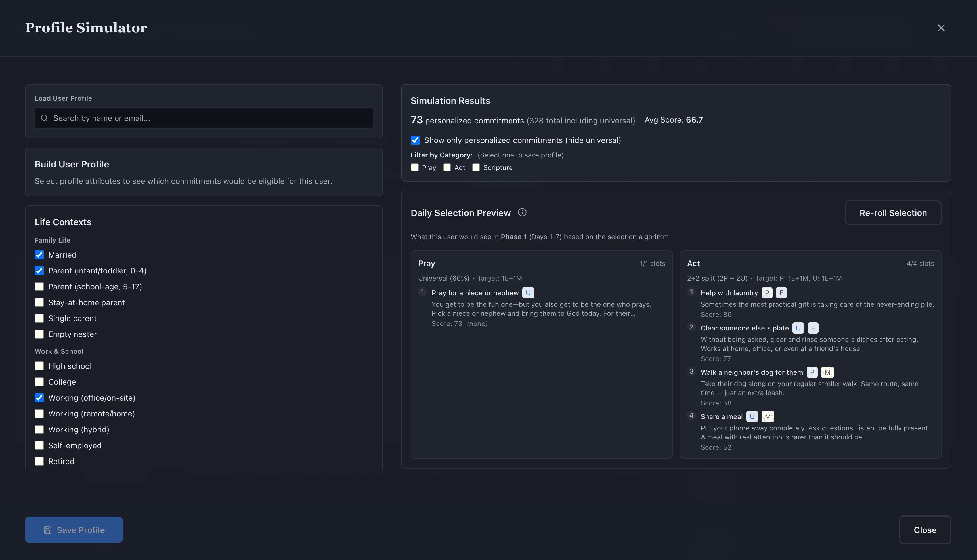Click the E badge on Clear someone else's plate
This screenshot has width=977, height=560.
[812, 328]
